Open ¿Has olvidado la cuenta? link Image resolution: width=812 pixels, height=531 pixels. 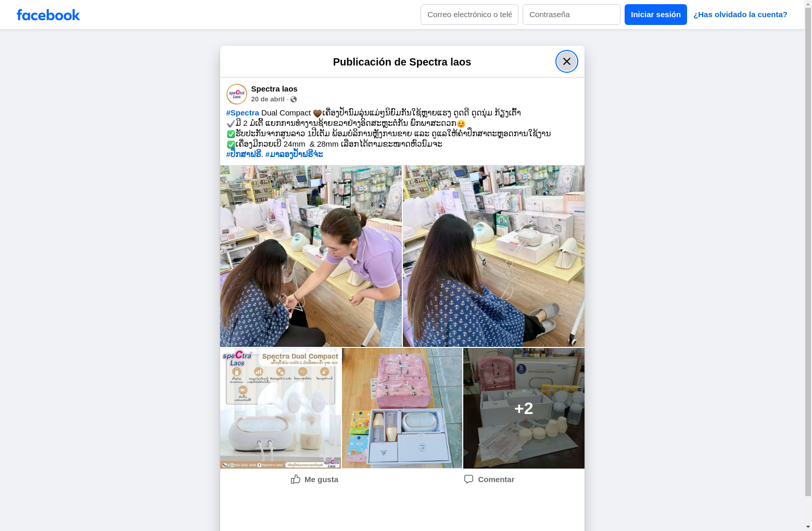click(x=740, y=15)
